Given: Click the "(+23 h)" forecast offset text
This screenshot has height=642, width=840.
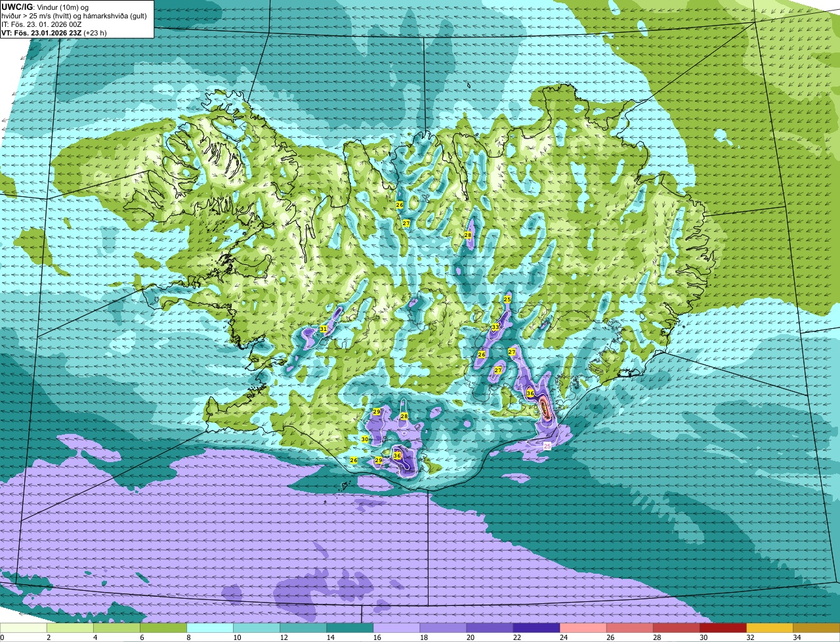Looking at the screenshot, I should point(96,33).
